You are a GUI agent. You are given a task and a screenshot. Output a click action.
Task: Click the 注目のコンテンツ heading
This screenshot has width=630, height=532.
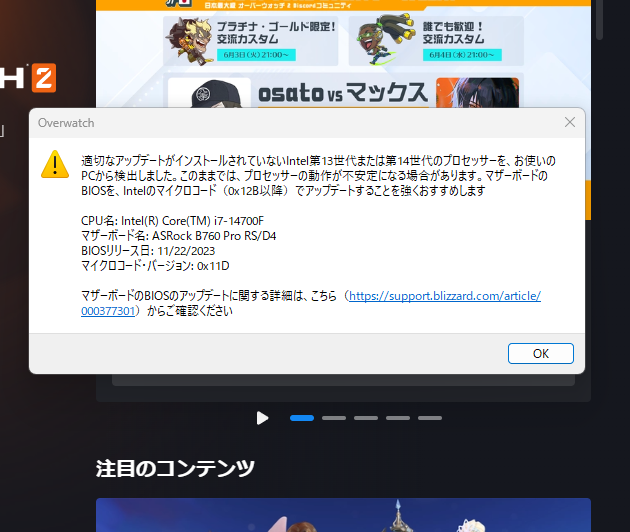[175, 469]
